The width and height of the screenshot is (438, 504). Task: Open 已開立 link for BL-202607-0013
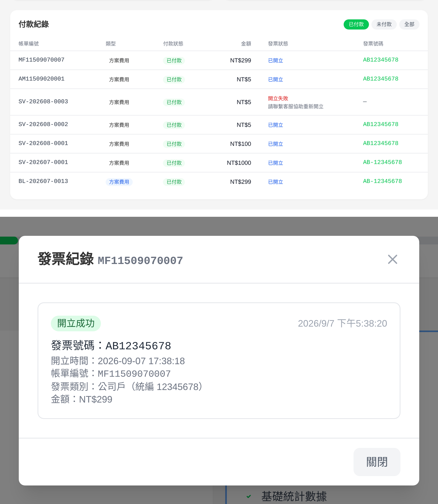tap(276, 182)
